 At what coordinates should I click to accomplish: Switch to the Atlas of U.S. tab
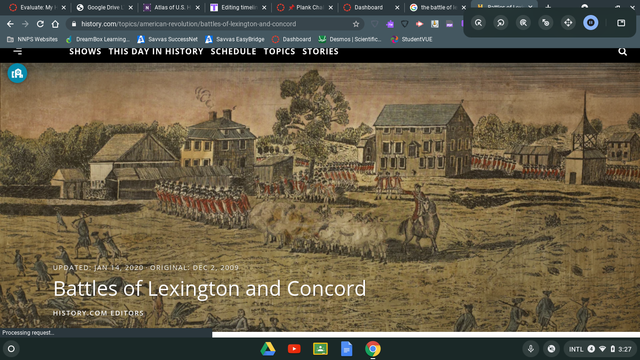(x=171, y=7)
